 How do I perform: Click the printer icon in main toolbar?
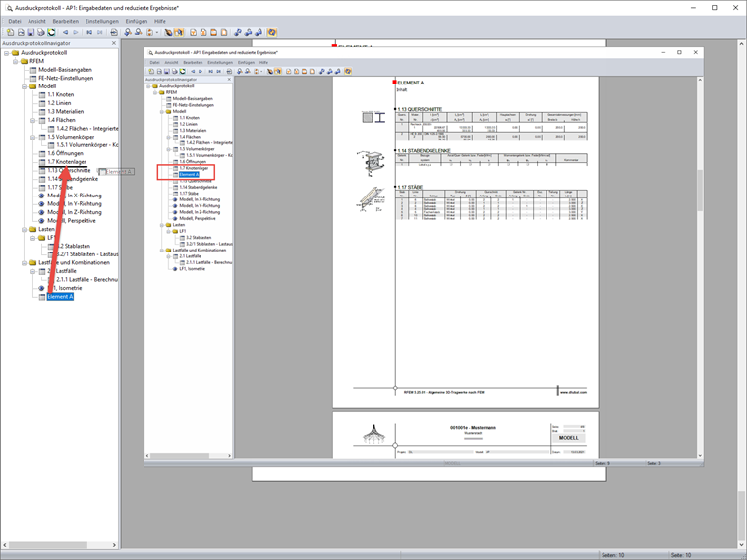(x=41, y=32)
